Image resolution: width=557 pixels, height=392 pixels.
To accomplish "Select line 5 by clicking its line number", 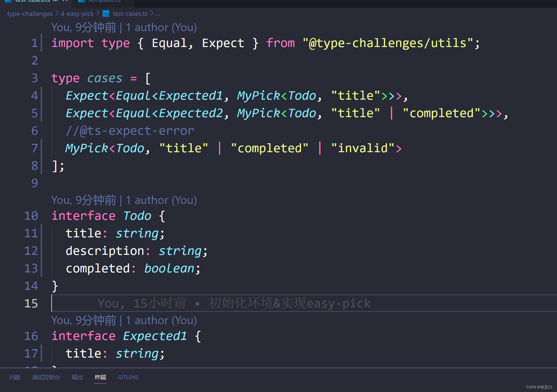I will click(34, 113).
